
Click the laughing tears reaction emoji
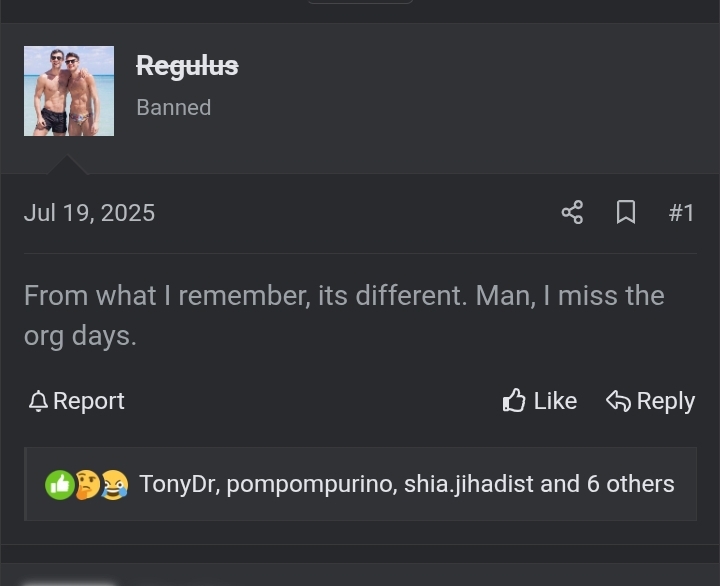pos(114,485)
